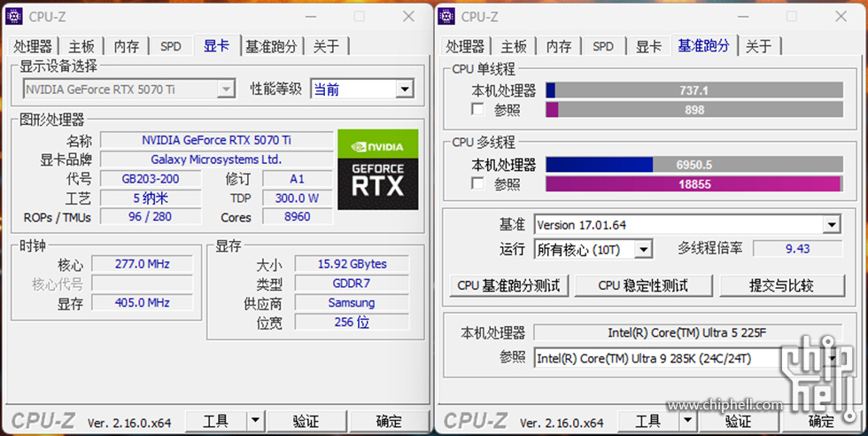The height and width of the screenshot is (436, 868).
Task: Switch to 处理器 tab in right window
Action: pyautogui.click(x=465, y=47)
